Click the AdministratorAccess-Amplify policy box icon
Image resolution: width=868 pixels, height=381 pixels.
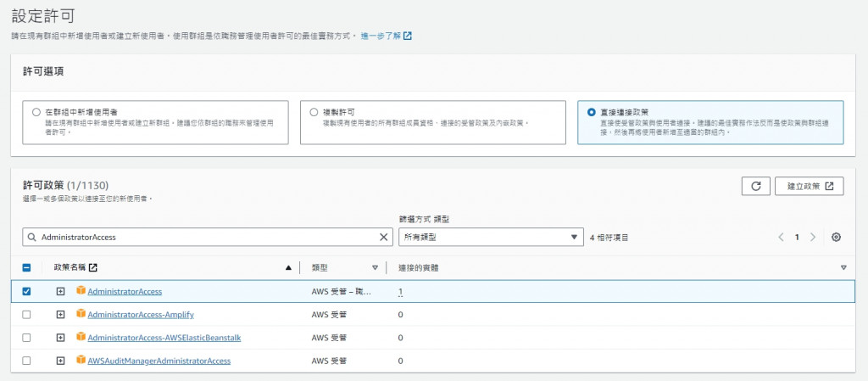point(81,314)
